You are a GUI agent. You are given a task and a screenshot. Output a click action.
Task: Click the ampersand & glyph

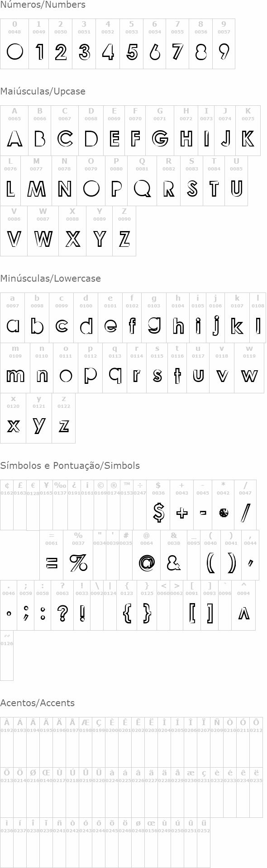[x=174, y=562]
